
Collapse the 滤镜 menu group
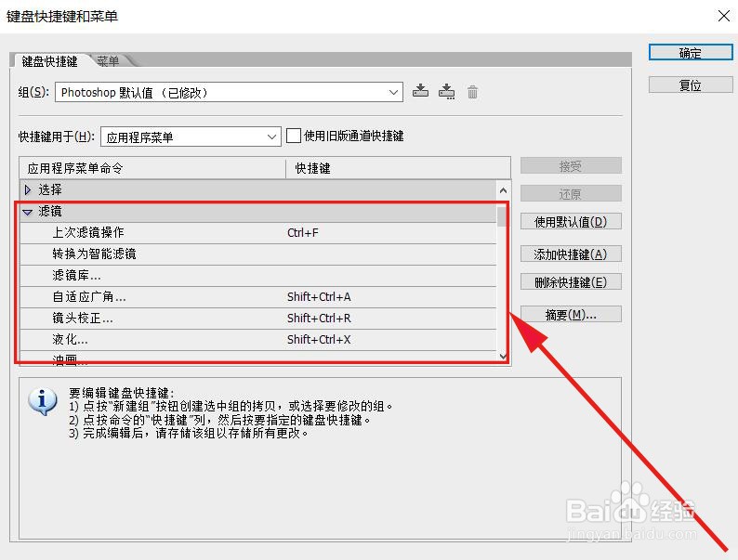tap(27, 212)
